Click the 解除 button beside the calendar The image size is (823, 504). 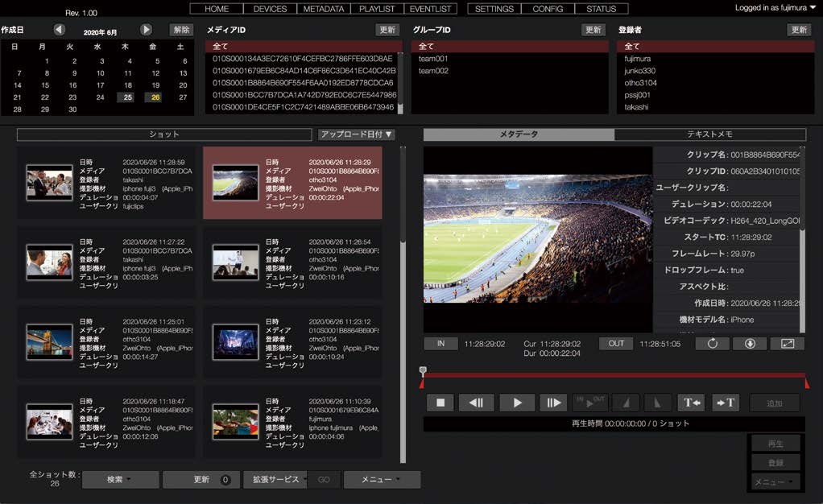(181, 30)
